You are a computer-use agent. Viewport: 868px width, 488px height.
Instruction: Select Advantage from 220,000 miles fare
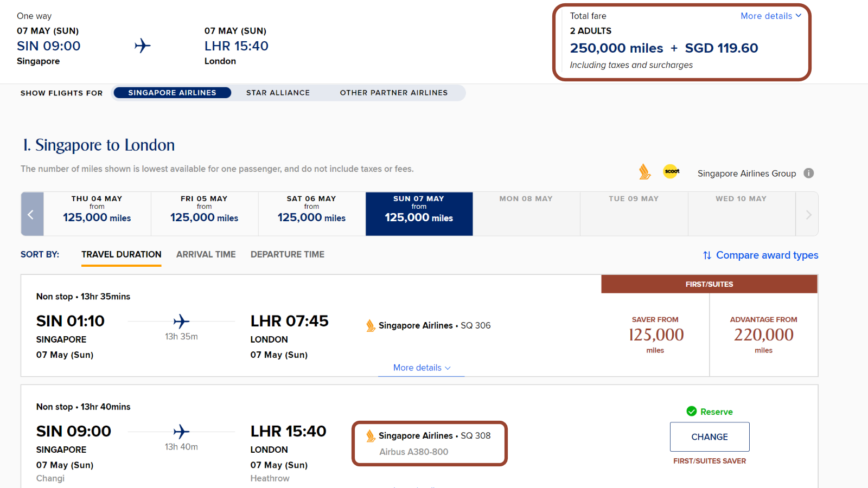coord(764,335)
